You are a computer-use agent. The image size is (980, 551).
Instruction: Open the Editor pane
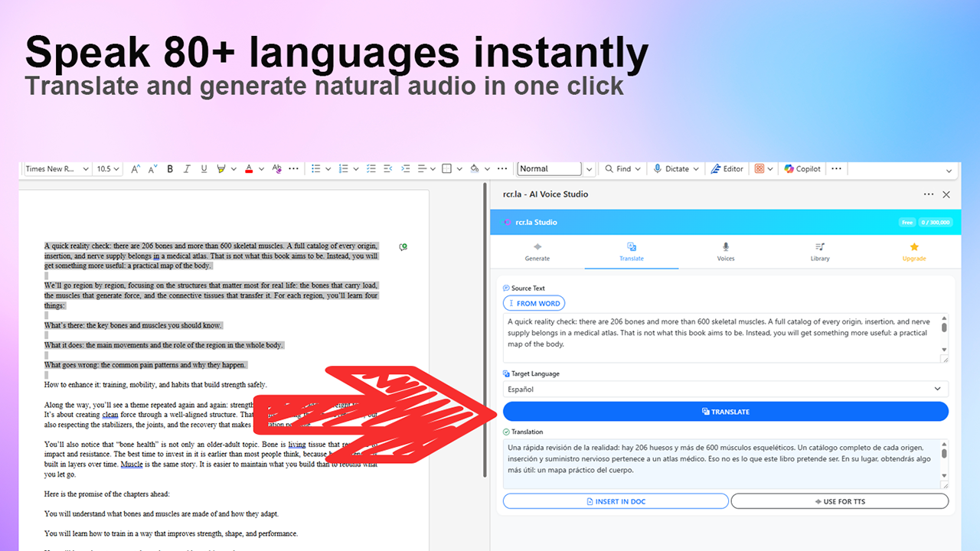tap(727, 169)
